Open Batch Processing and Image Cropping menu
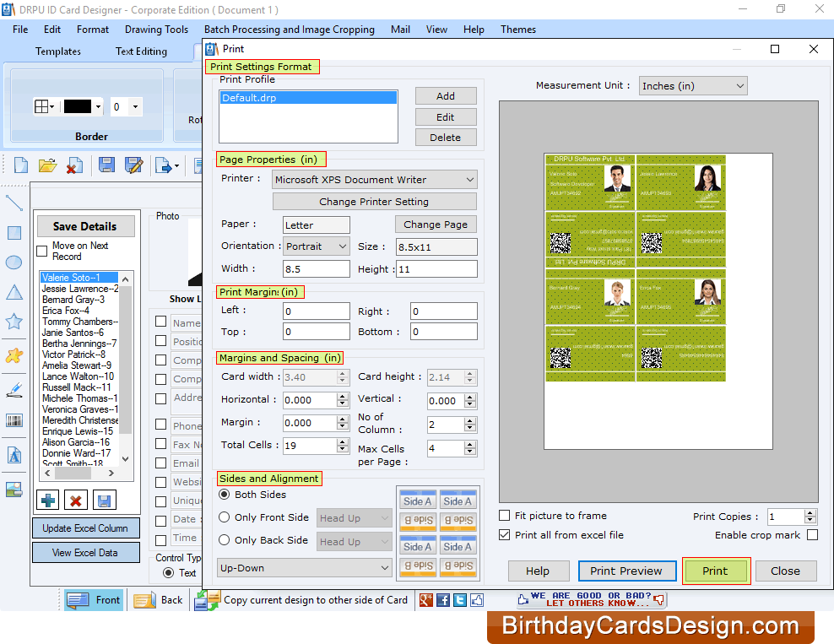 pos(290,30)
